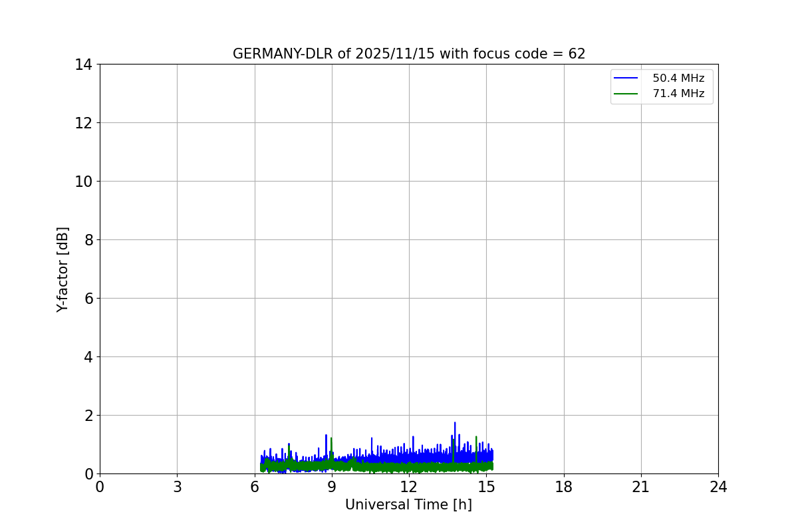This screenshot has width=798, height=532.
Task: Click the green line sample in legend
Action: (626, 94)
